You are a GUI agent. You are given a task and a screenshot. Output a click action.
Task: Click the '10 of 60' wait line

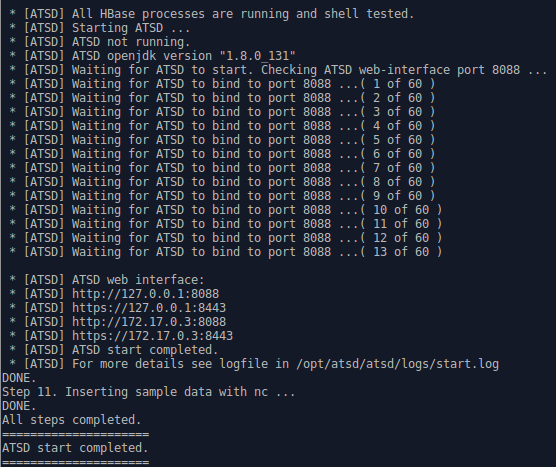226,210
